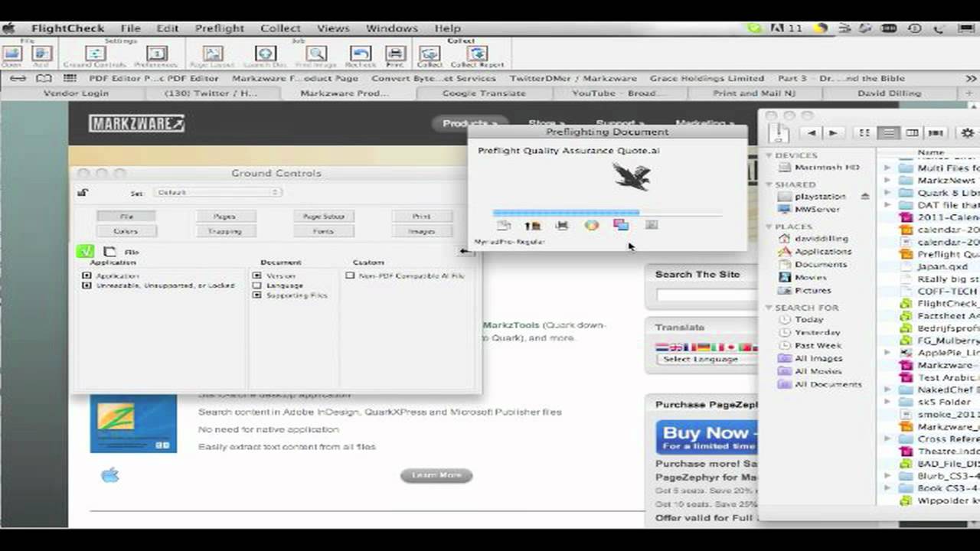Image resolution: width=980 pixels, height=551 pixels.
Task: Enable the Language checkbox
Action: pos(257,285)
